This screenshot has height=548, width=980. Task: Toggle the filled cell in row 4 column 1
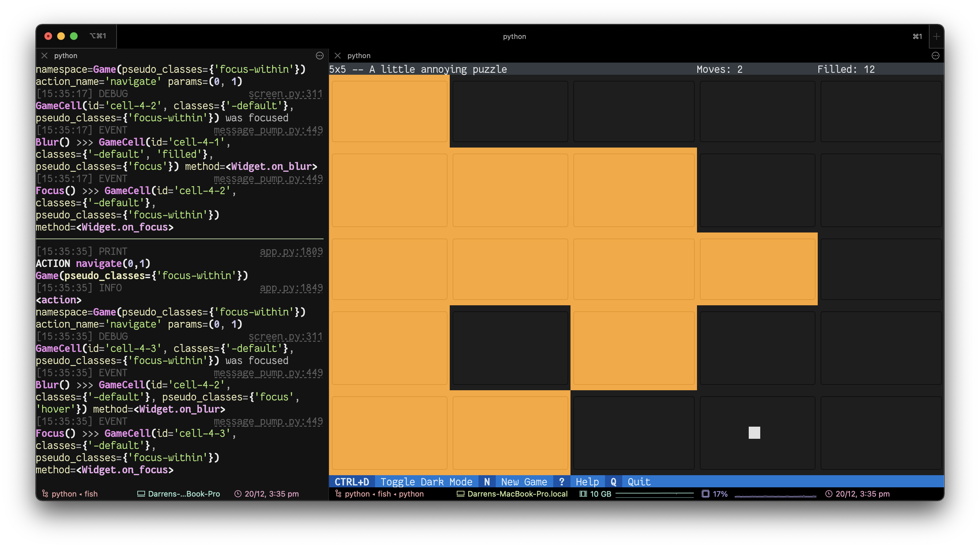point(389,347)
